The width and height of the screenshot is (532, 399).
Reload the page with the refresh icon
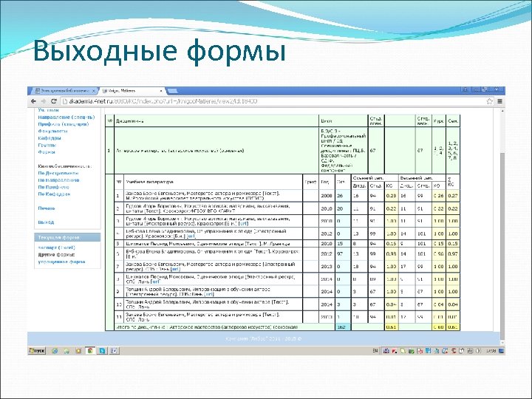pos(54,101)
